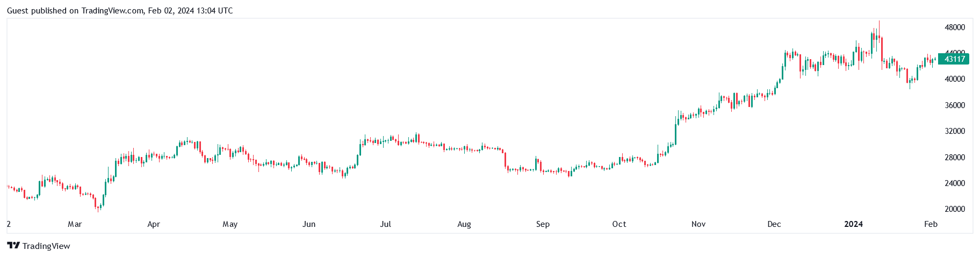Click the 48000 price scale label
Screen dimensions: 980x257
pos(955,27)
